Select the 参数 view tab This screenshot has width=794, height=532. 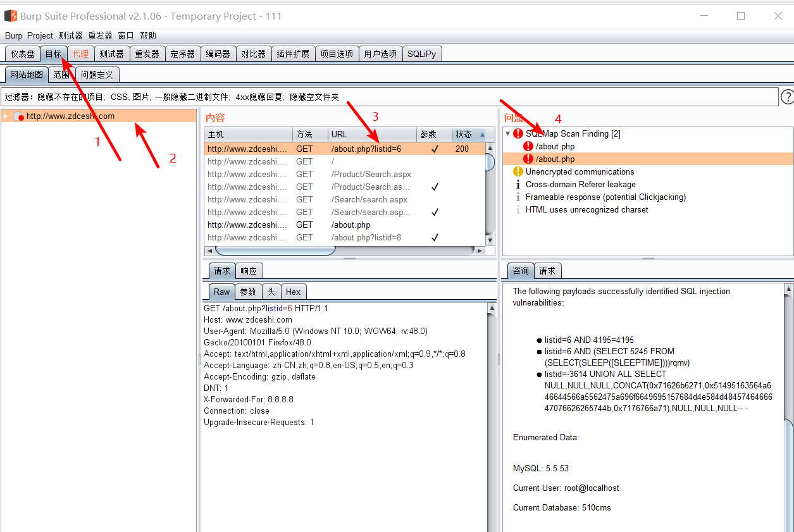click(x=248, y=292)
